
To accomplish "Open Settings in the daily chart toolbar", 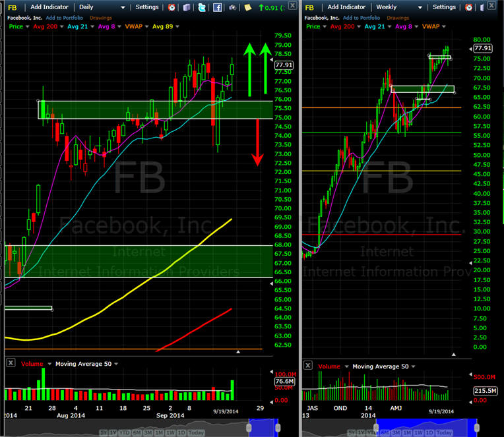I will (147, 7).
